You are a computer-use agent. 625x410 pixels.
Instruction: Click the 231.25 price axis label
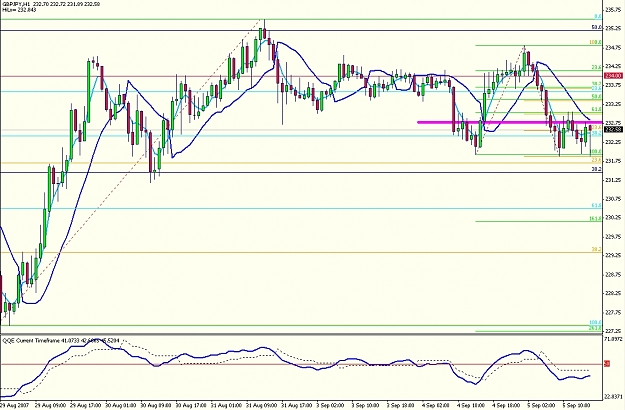(x=614, y=180)
